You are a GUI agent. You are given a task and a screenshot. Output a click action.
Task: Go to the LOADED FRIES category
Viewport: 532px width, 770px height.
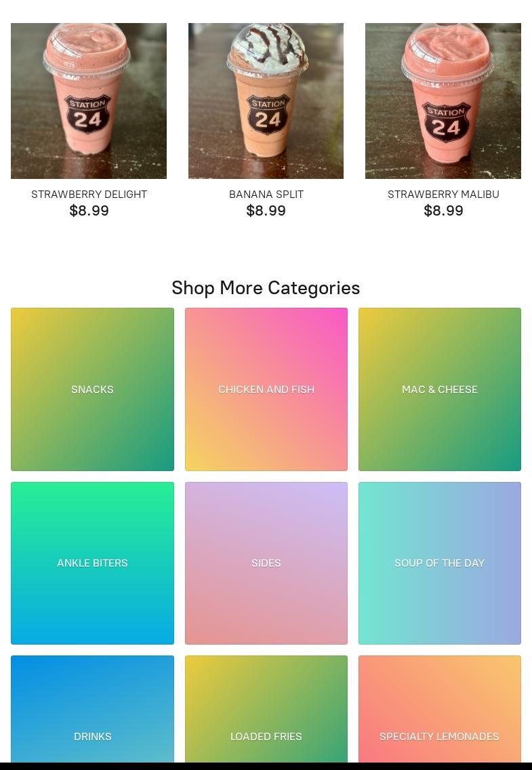[x=266, y=709]
